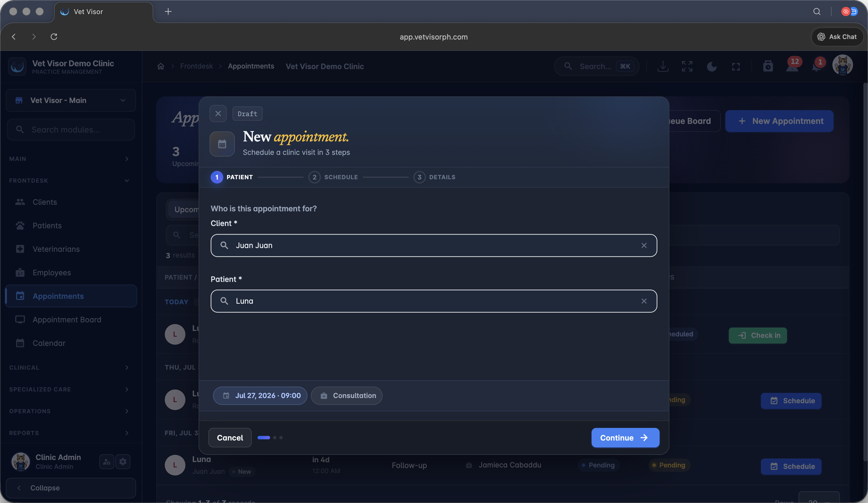This screenshot has height=503, width=868.
Task: Click the download icon in the header
Action: tap(663, 67)
